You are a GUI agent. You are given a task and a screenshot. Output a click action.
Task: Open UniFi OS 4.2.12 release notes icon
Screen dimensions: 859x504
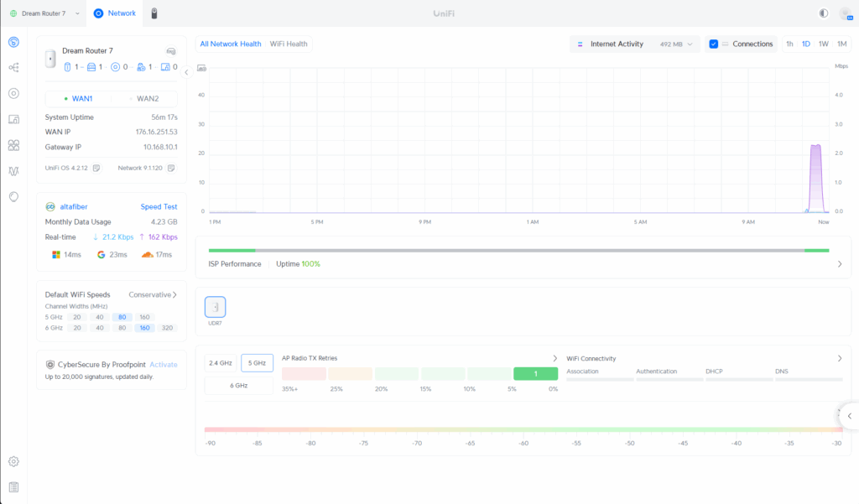(96, 169)
